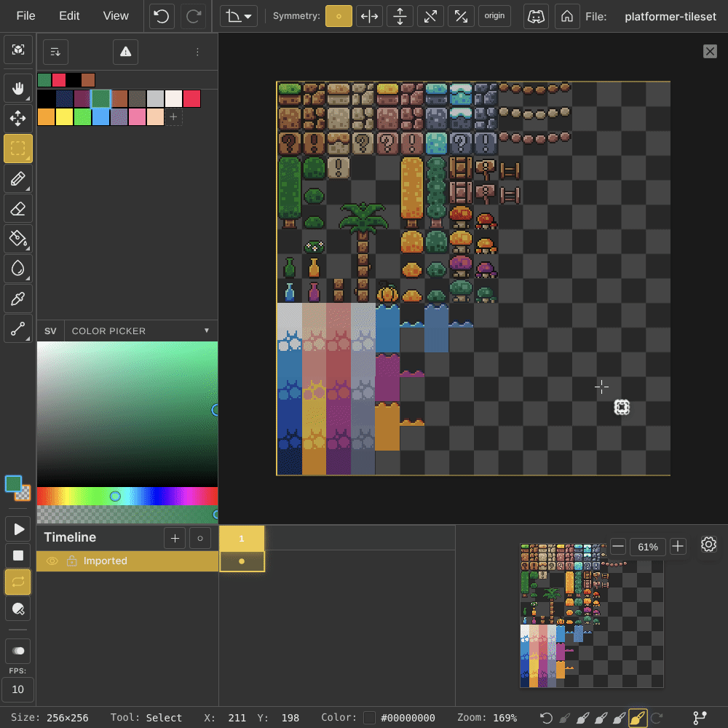Open the File menu

(x=25, y=16)
